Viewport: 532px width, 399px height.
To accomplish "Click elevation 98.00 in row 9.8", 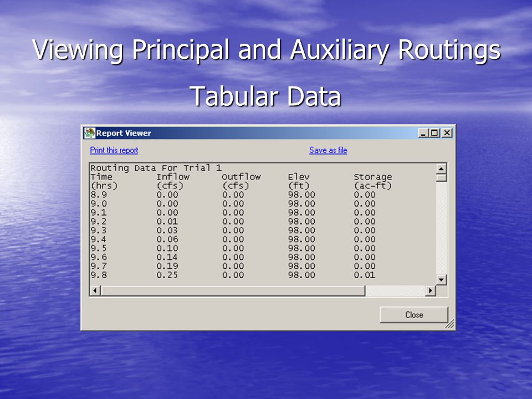I will [x=301, y=275].
